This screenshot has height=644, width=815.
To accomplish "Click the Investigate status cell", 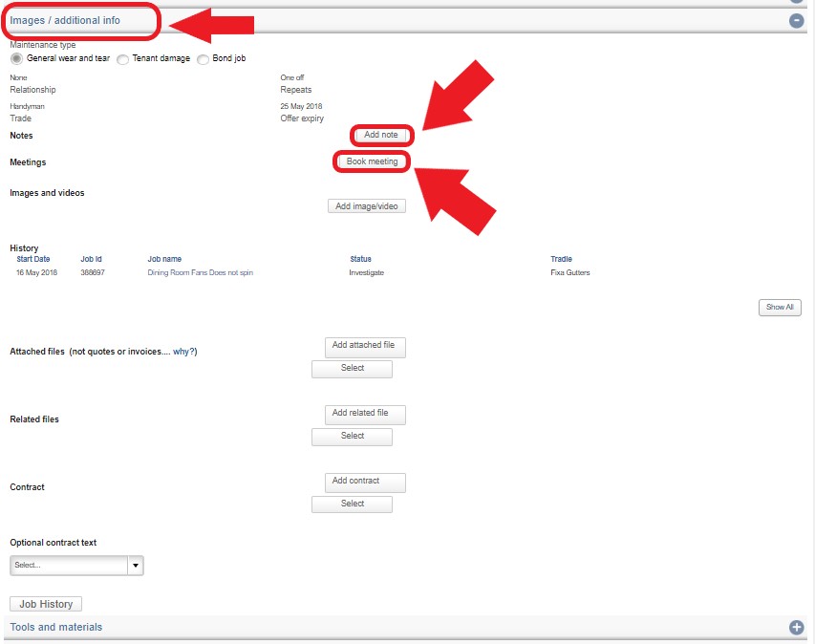I will 367,272.
